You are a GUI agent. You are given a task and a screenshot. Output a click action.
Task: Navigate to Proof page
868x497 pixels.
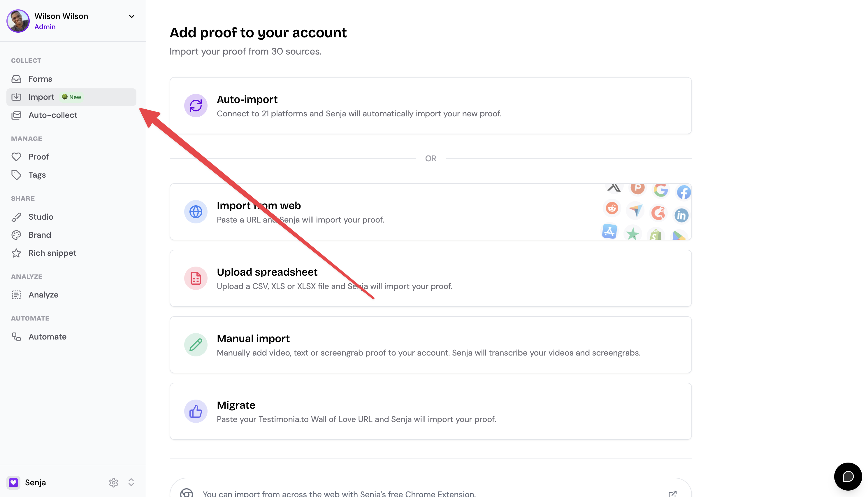(x=71, y=157)
